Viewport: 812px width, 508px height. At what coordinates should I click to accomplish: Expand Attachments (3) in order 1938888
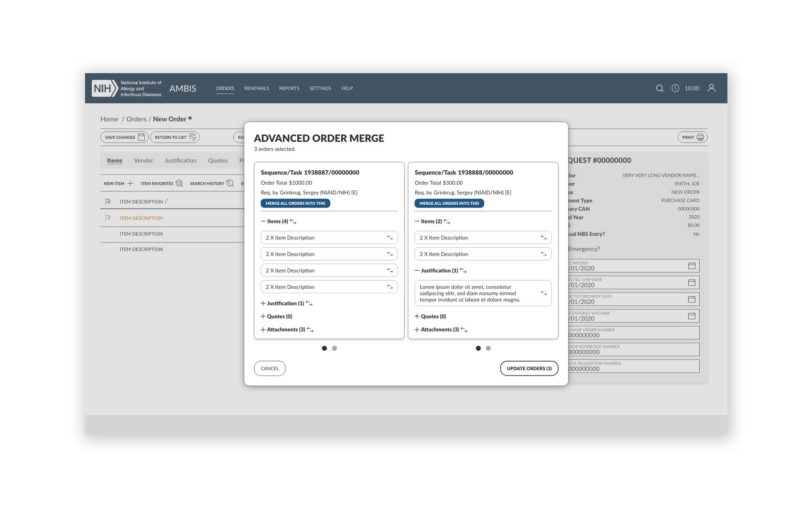click(417, 330)
